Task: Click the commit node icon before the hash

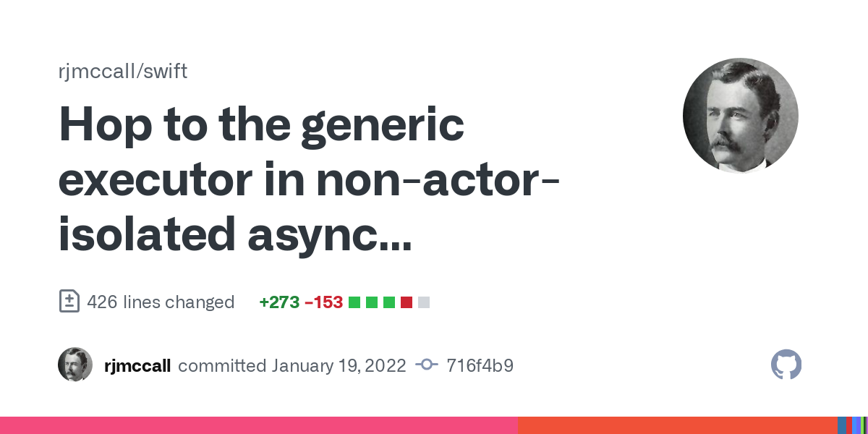Action: pos(427,365)
